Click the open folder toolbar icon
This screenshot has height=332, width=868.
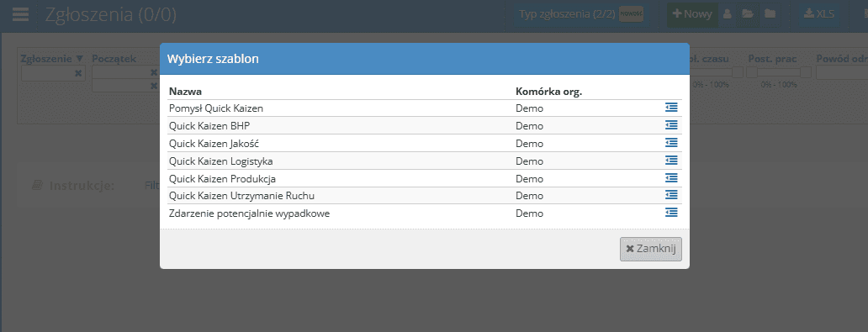748,14
